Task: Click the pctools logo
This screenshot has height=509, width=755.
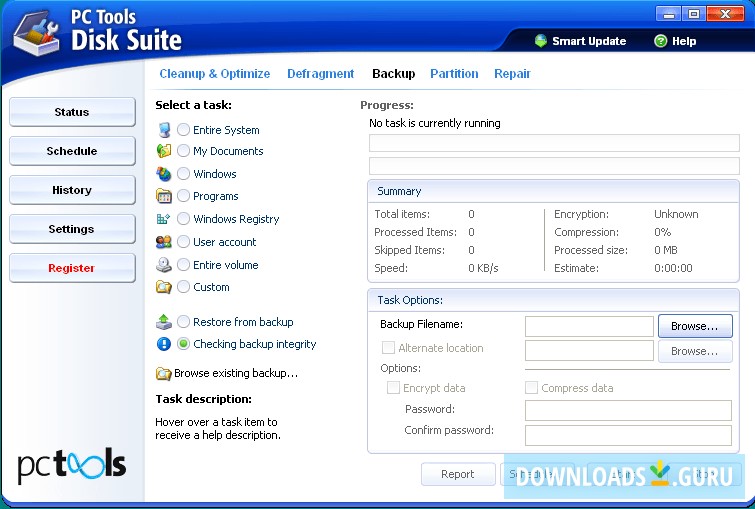Action: [72, 466]
